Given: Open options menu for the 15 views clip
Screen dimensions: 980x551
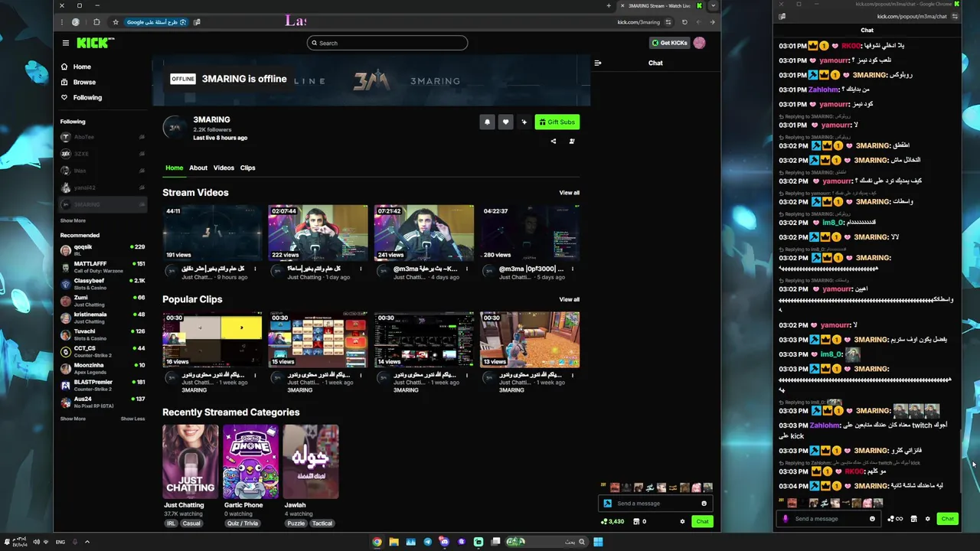Looking at the screenshot, I should [361, 375].
